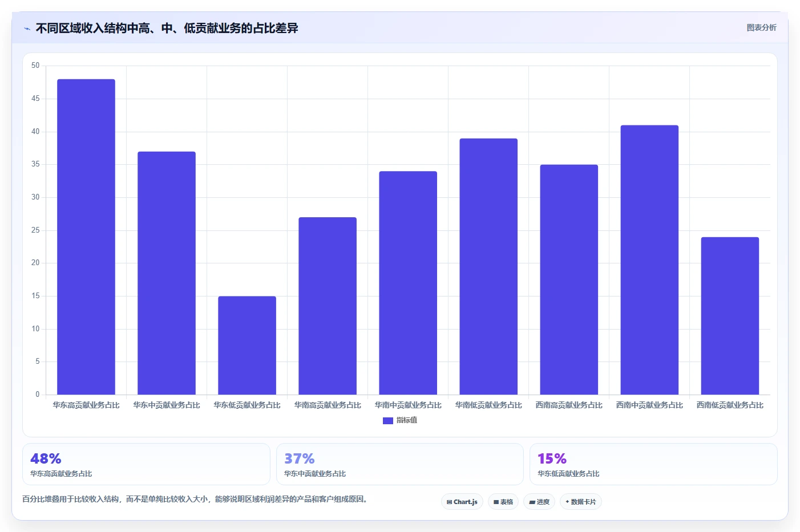Click the 西南中贡献业务占比 x-axis label

coord(649,405)
